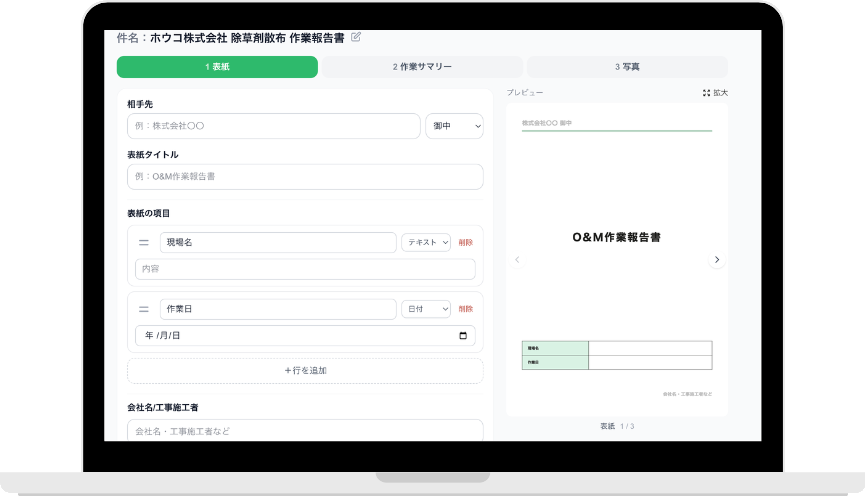
Task: Click the 相手先 input field
Action: coord(274,126)
